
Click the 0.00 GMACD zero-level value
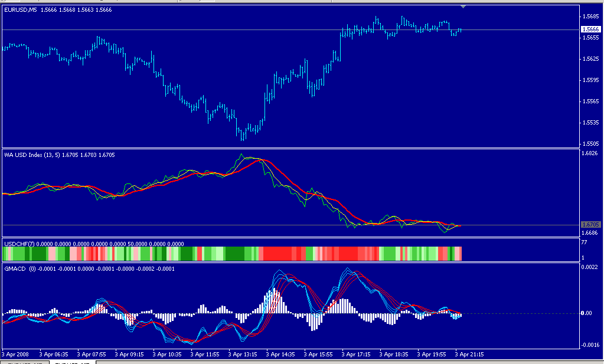586,313
